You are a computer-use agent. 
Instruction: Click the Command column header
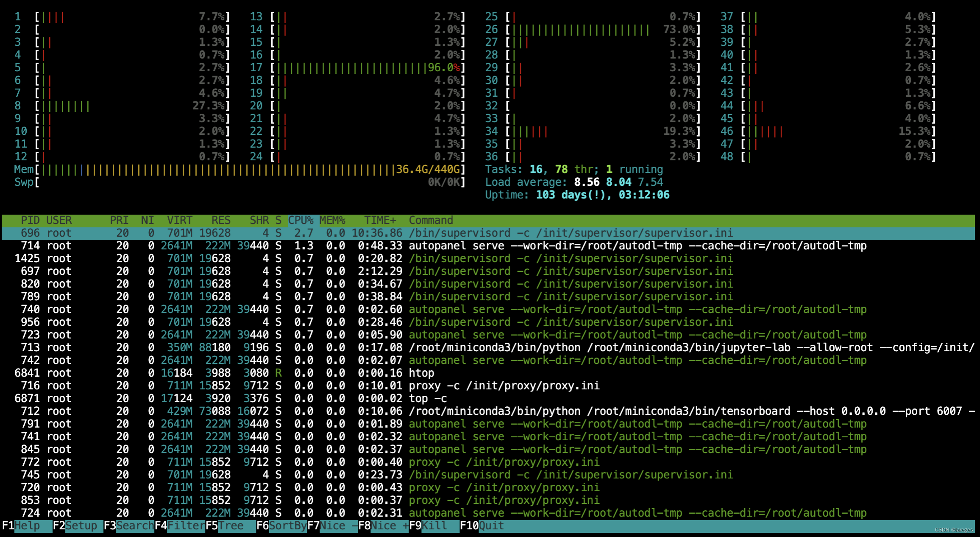click(431, 221)
